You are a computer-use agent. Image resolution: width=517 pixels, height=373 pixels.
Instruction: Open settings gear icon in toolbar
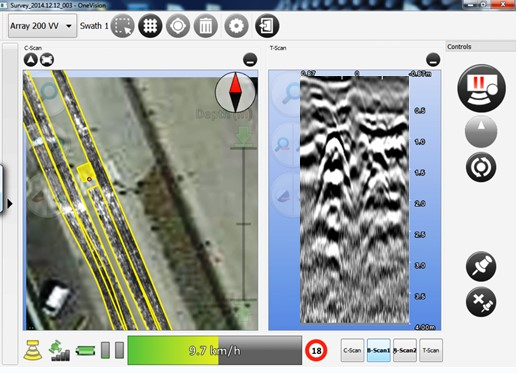tap(236, 26)
